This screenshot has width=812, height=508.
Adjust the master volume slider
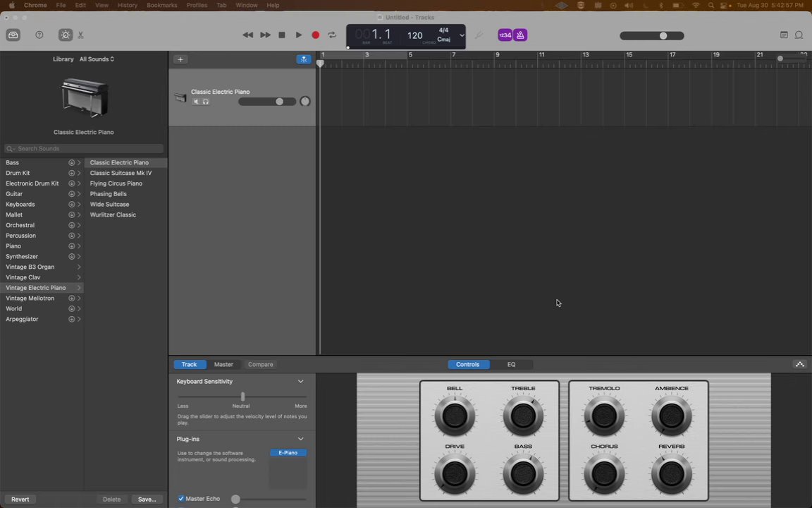pos(652,35)
